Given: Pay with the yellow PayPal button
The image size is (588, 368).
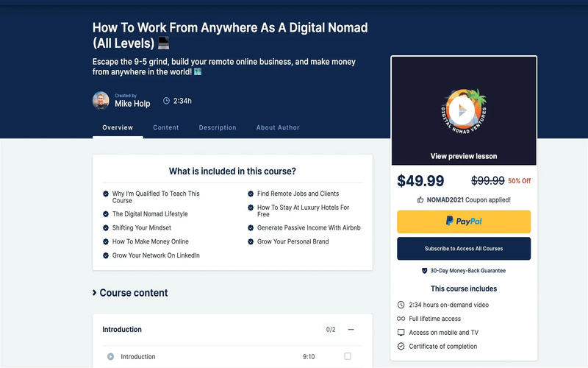Looking at the screenshot, I should (x=464, y=222).
